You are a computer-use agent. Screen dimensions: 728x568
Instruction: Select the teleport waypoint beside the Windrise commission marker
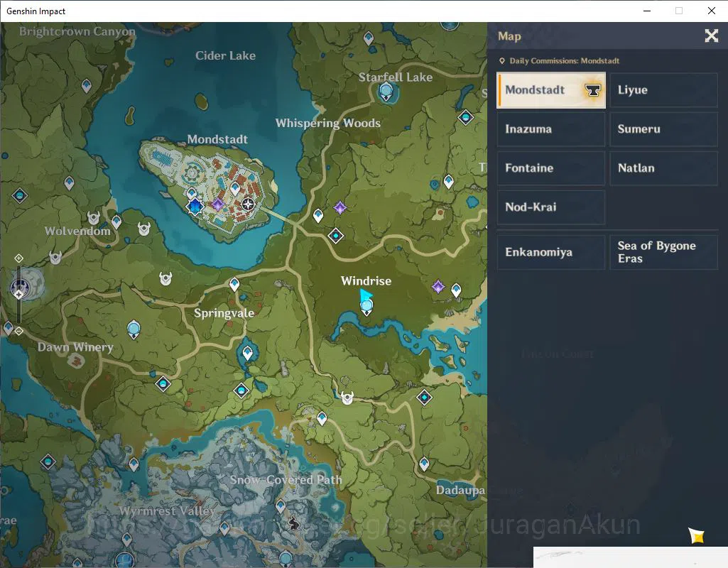pos(457,290)
